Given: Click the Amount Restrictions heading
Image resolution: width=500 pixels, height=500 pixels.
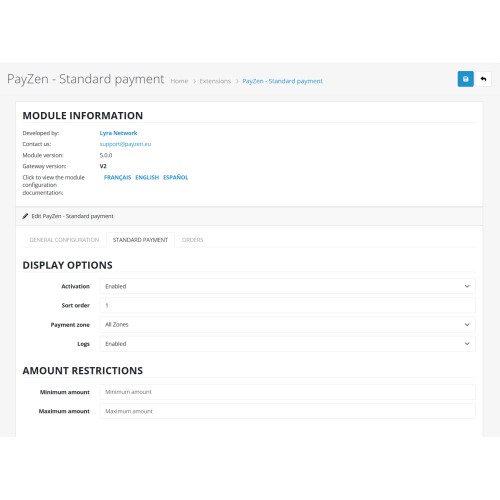Looking at the screenshot, I should coord(83,371).
